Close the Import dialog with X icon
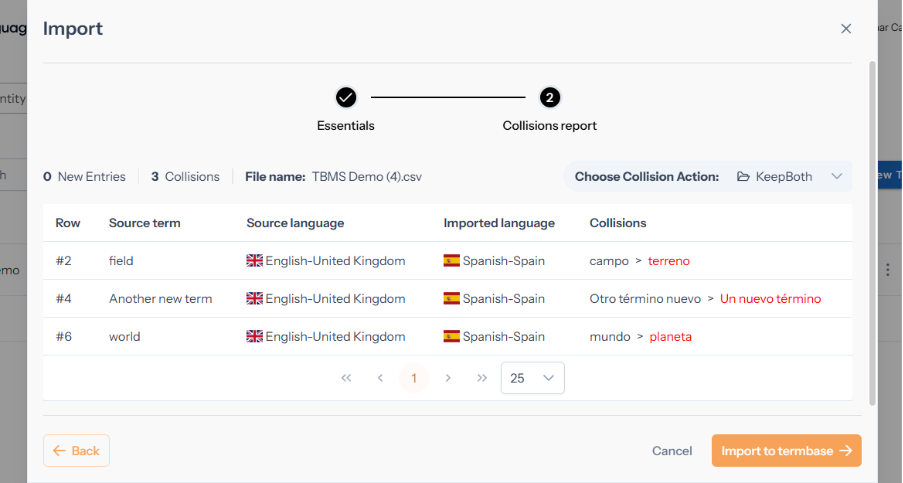This screenshot has height=483, width=903. click(x=846, y=29)
